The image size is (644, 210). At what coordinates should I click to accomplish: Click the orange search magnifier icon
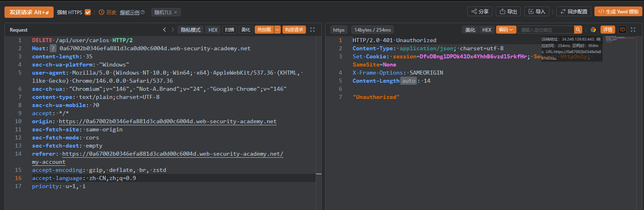(578, 30)
